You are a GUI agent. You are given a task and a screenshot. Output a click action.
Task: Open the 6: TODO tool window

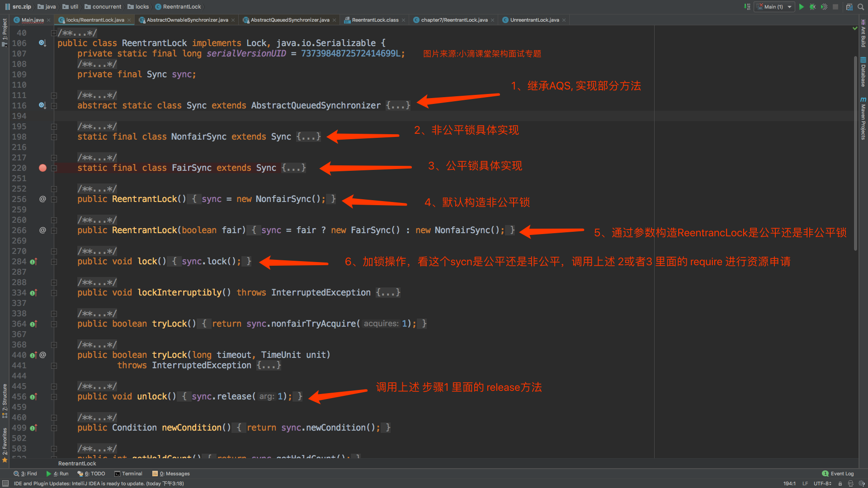[x=91, y=474]
